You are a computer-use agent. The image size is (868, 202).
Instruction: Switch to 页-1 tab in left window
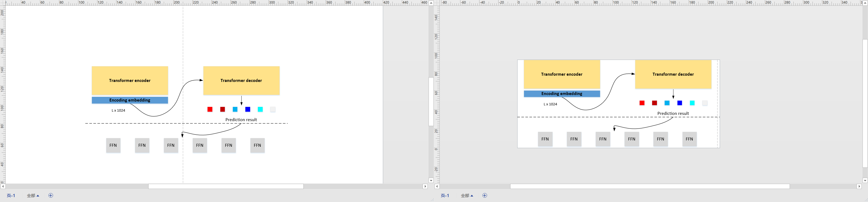coord(11,195)
